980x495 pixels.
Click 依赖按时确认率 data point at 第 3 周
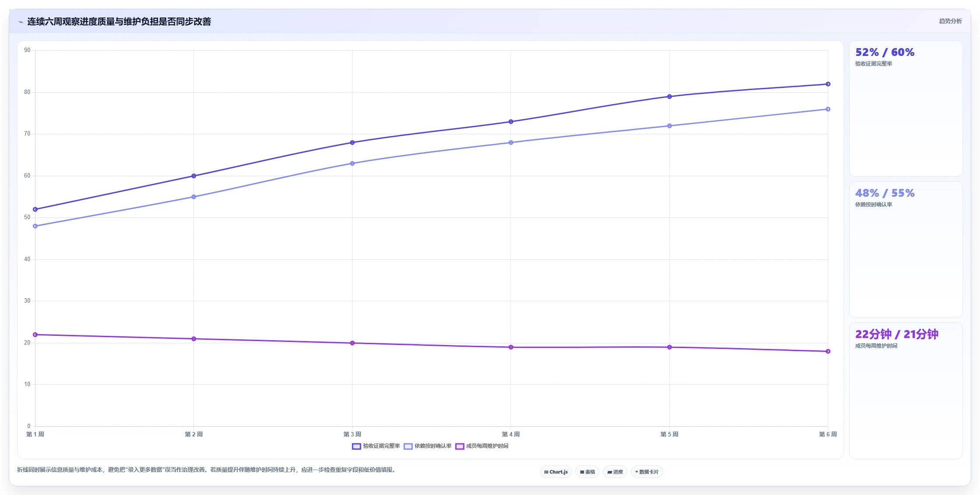[x=352, y=164]
